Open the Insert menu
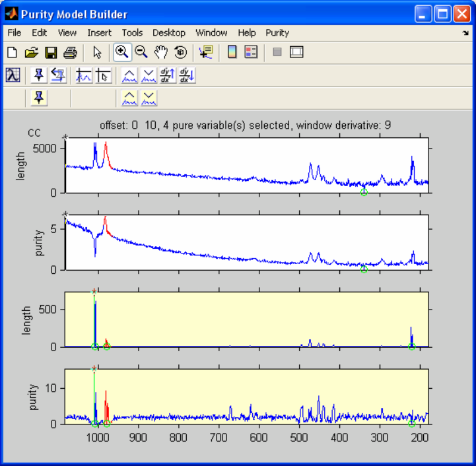 tap(98, 32)
